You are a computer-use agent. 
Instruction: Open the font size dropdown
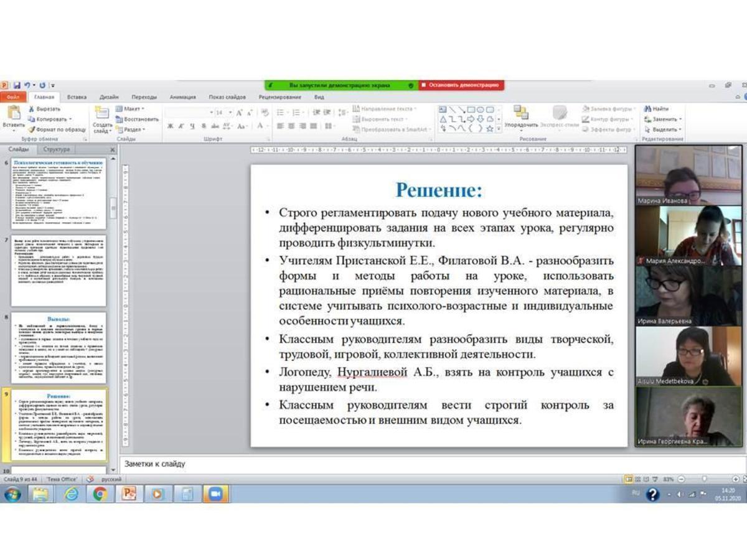pyautogui.click(x=230, y=113)
